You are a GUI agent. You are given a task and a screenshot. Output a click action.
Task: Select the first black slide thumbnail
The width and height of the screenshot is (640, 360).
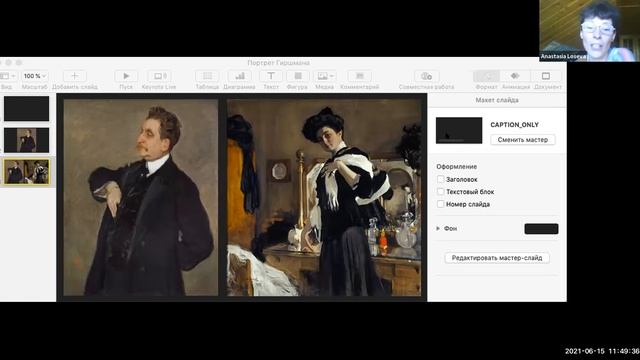click(x=27, y=109)
